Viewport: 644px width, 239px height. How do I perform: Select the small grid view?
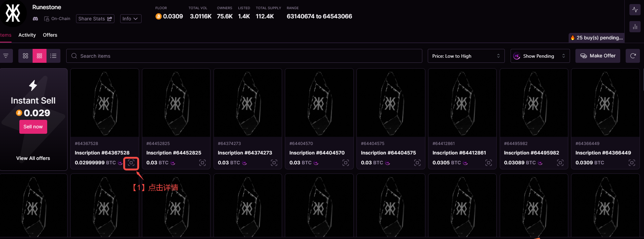pos(39,56)
